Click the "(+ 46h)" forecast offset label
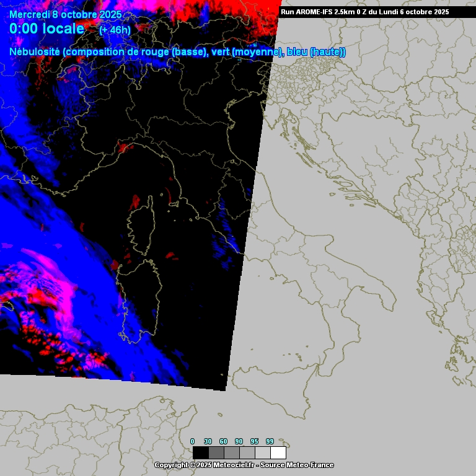This screenshot has width=476, height=476. click(x=115, y=30)
